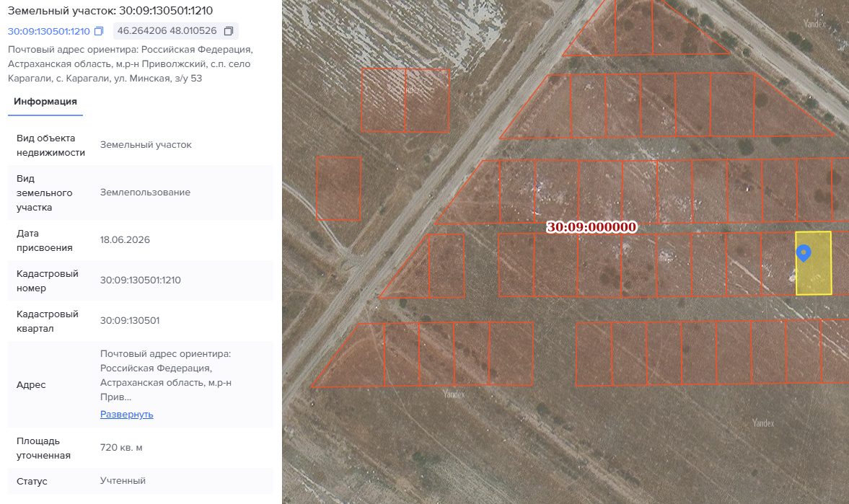849x504 pixels.
Task: Select the pair of parcels at top-left of map
Action: coord(405,100)
